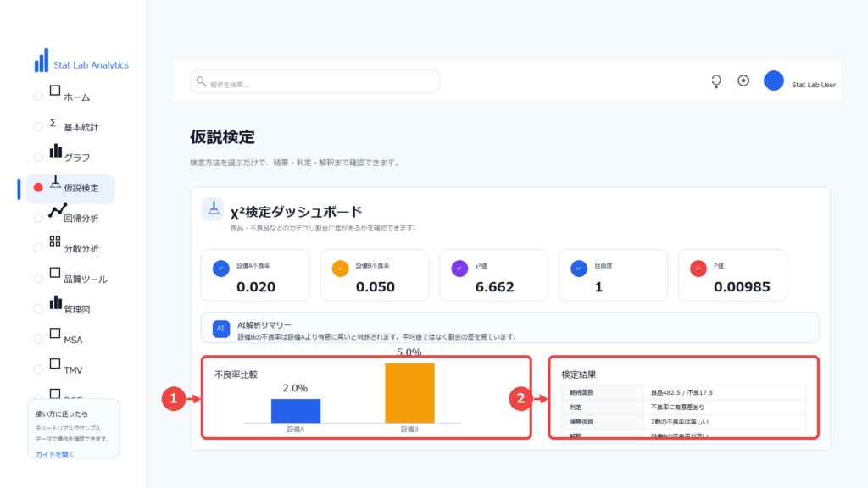This screenshot has width=868, height=488.
Task: Click the 不良率比較 chart title
Action: (236, 374)
